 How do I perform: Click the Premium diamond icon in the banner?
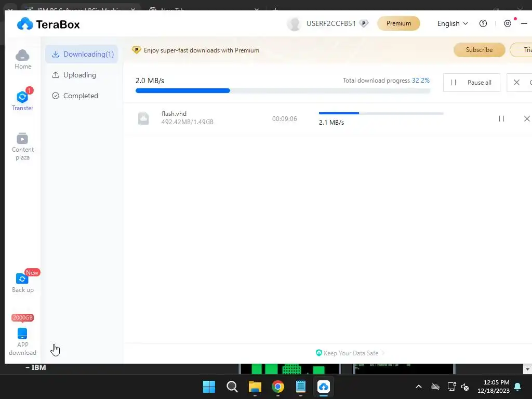137,50
